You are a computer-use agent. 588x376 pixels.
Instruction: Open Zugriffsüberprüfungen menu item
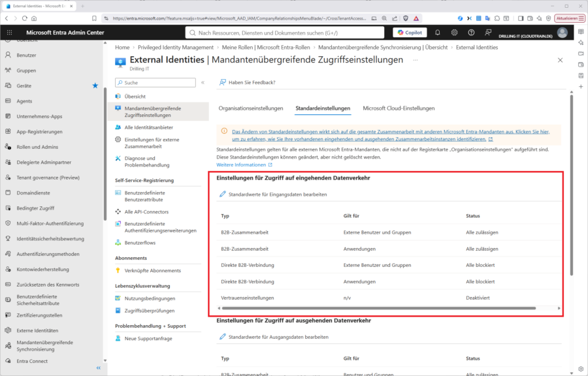[149, 311]
